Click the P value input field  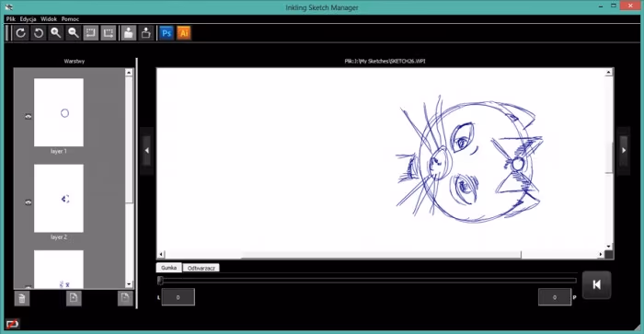(x=555, y=297)
